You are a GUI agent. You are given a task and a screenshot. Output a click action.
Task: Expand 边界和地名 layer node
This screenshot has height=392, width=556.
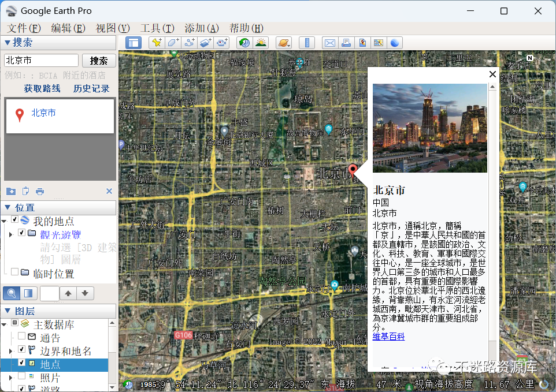(10, 351)
